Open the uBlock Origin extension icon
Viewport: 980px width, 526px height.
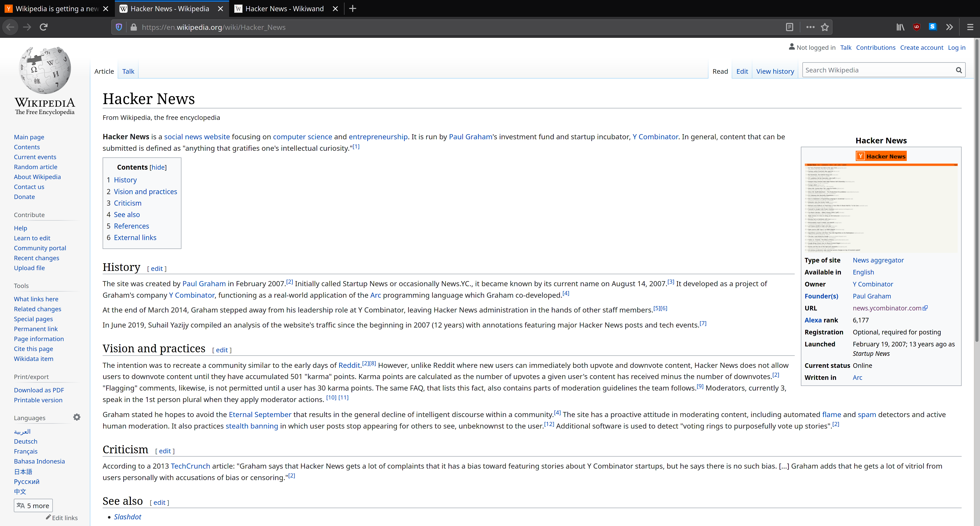pyautogui.click(x=916, y=27)
